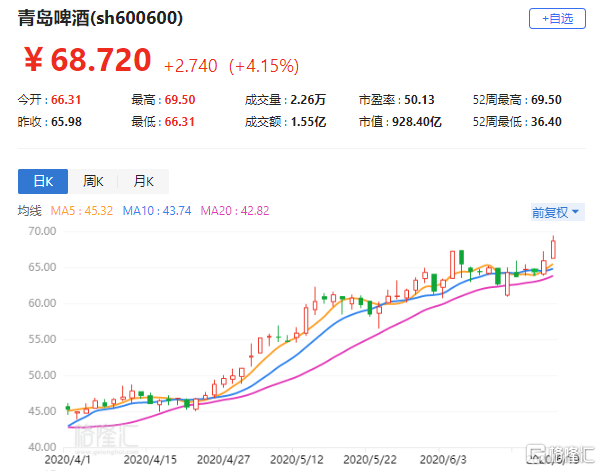Image resolution: width=601 pixels, height=471 pixels.
Task: Click the 60.00 y-axis label
Action: 42,303
